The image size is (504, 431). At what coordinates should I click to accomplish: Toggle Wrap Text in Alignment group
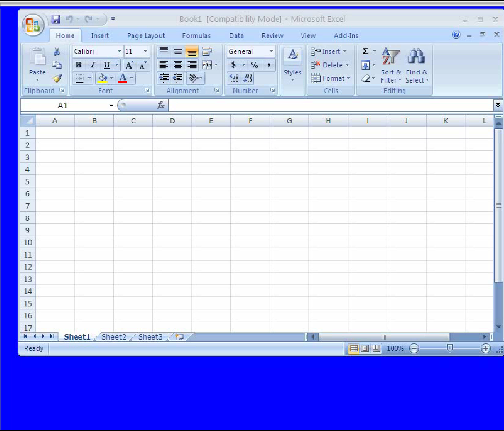[x=207, y=51]
